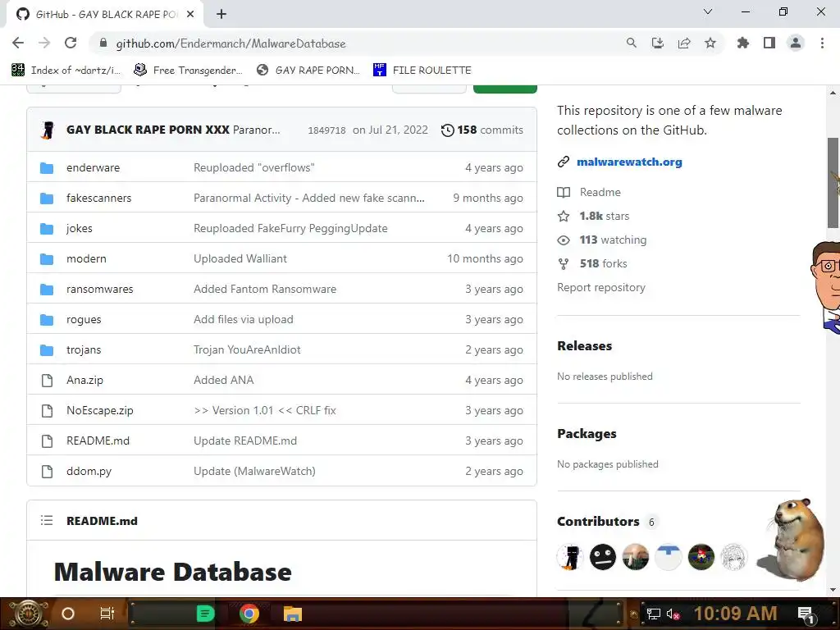The image size is (840, 630).
Task: Open File Explorer from the taskbar
Action: pos(293,614)
